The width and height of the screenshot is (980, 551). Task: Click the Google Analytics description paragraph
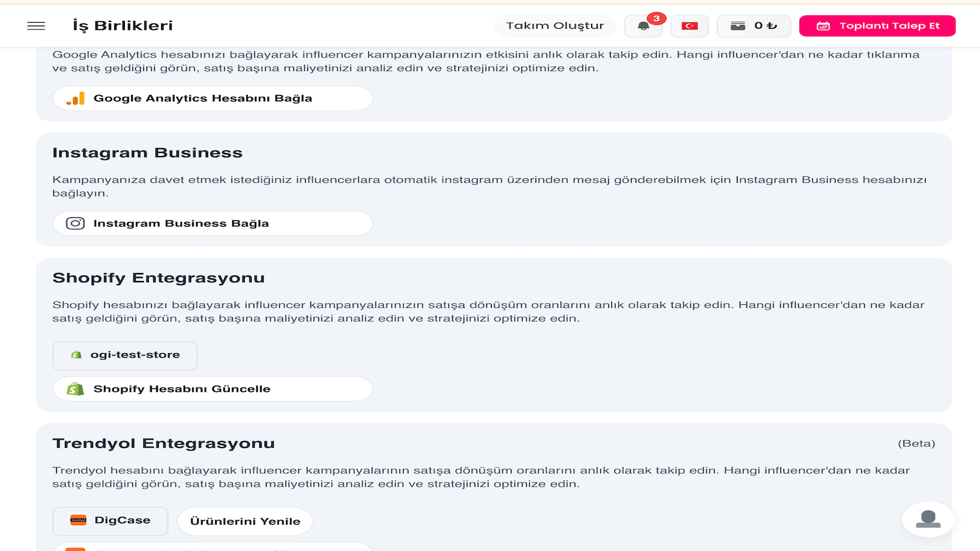tap(486, 61)
